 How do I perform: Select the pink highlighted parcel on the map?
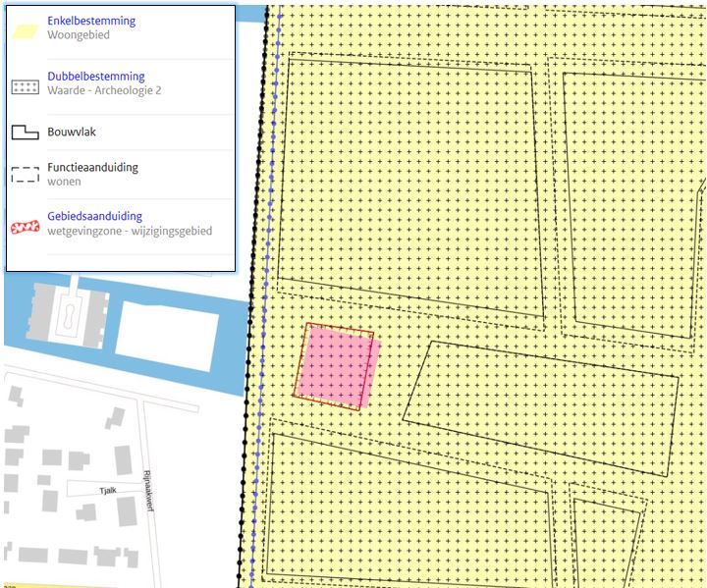coord(337,367)
